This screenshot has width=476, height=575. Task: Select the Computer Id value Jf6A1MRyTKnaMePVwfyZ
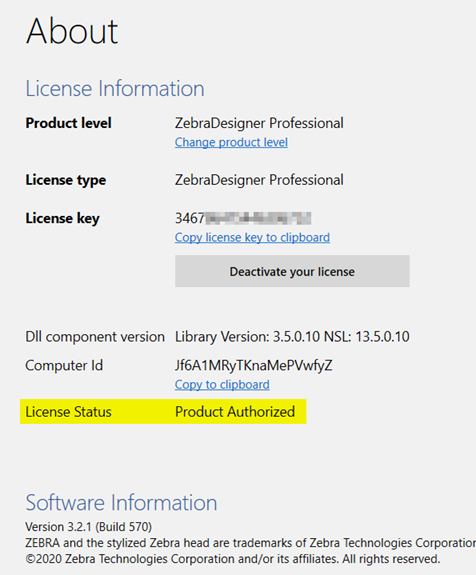[254, 366]
